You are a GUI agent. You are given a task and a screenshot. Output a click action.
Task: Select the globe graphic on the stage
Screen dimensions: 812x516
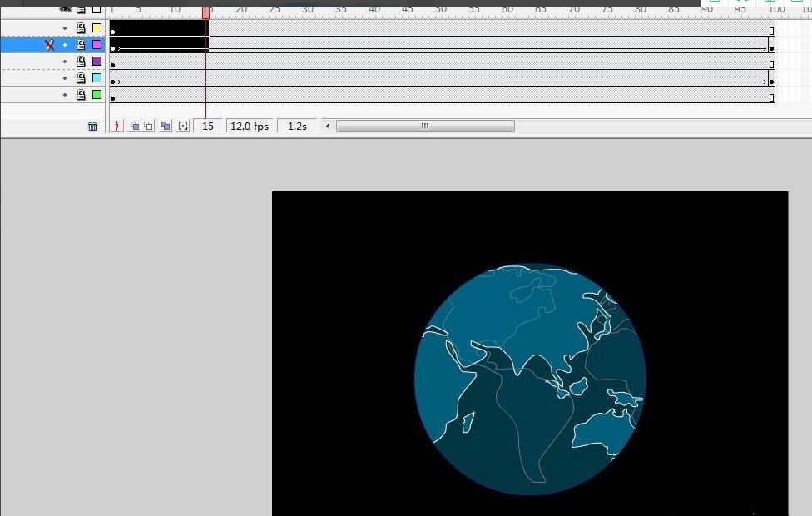[x=530, y=380]
